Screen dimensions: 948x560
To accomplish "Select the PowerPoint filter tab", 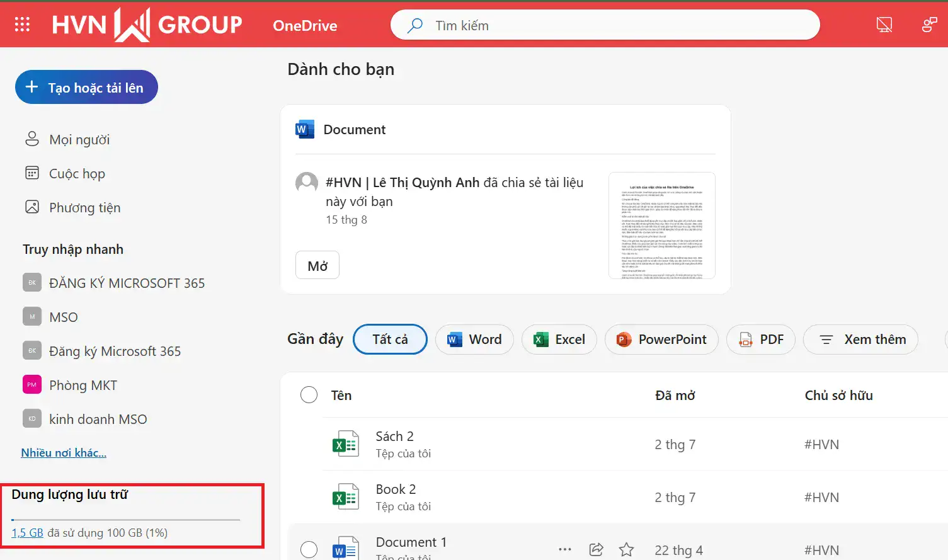I will pos(661,340).
